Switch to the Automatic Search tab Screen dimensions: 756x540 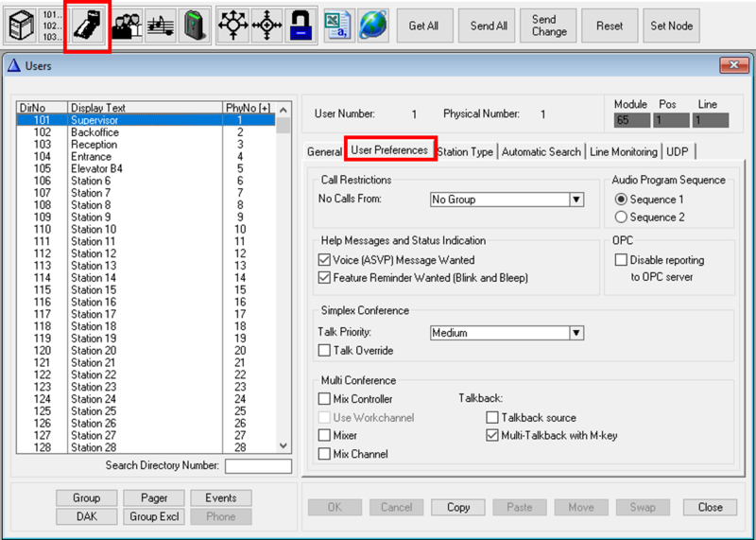click(x=541, y=152)
